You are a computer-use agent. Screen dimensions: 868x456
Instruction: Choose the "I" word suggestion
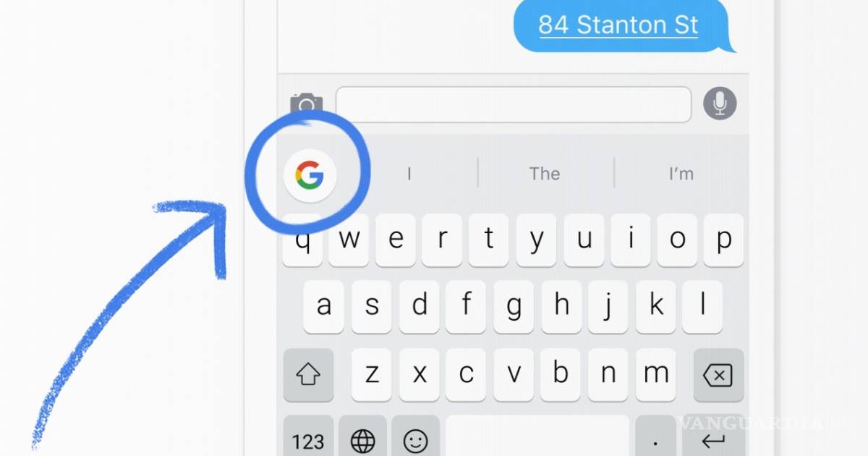pos(409,174)
